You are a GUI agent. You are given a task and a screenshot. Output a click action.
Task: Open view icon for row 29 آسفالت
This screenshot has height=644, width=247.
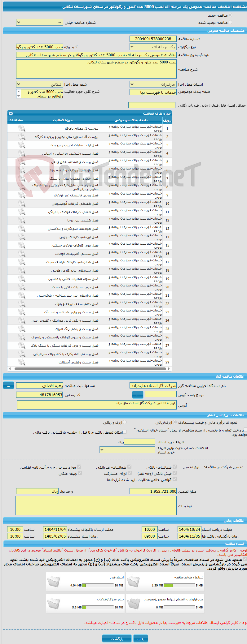[22, 362]
